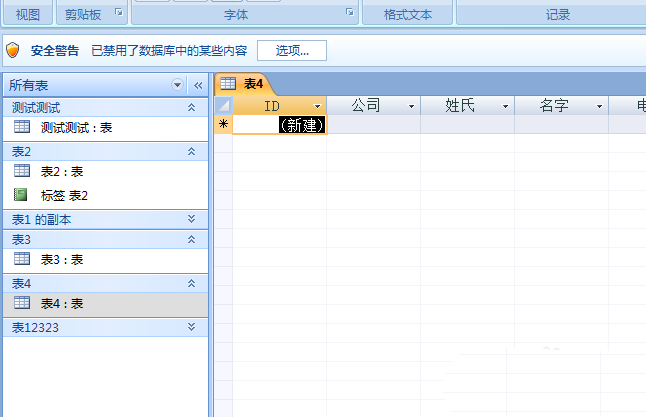Screen dimensions: 646x417
Task: Open the 测试测试 table icon
Action: (22, 127)
